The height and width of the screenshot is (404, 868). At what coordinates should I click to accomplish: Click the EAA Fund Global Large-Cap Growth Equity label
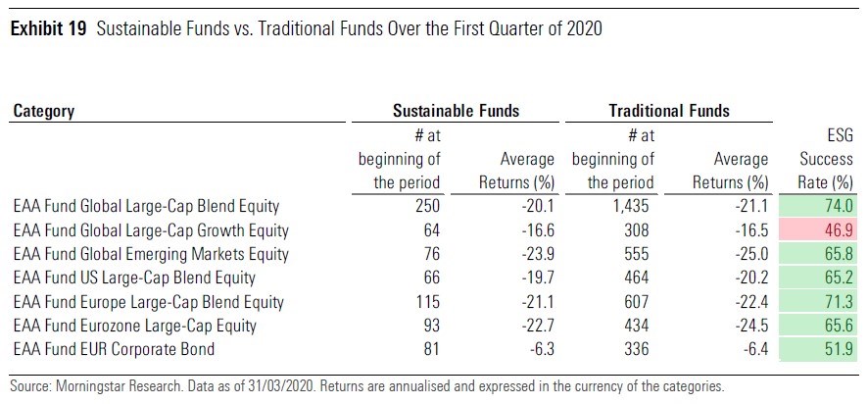(153, 230)
